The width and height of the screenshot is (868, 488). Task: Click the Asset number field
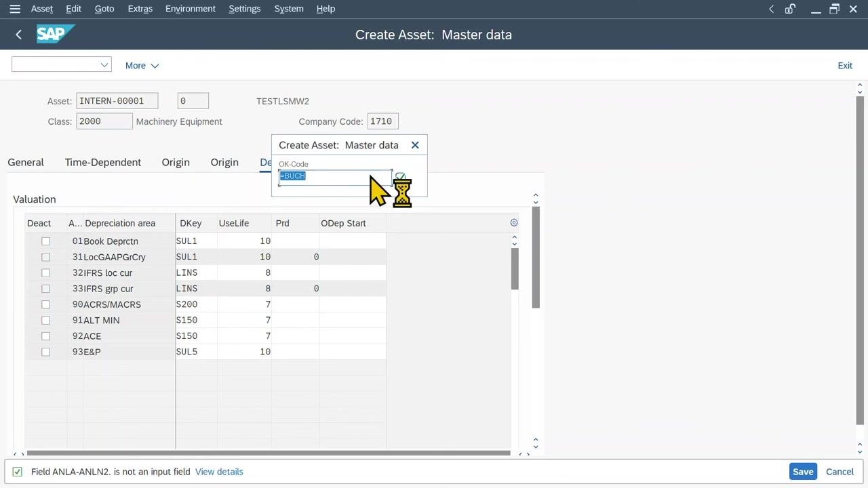tap(117, 101)
